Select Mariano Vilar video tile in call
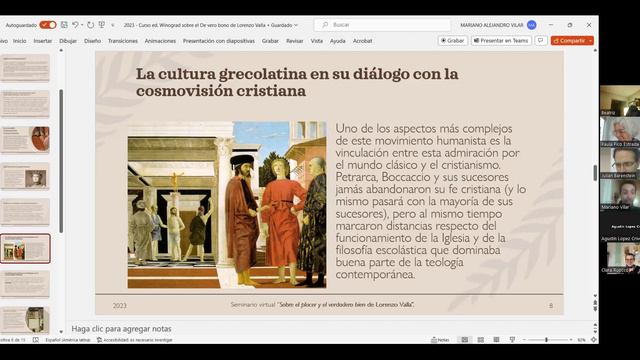 coord(620,194)
